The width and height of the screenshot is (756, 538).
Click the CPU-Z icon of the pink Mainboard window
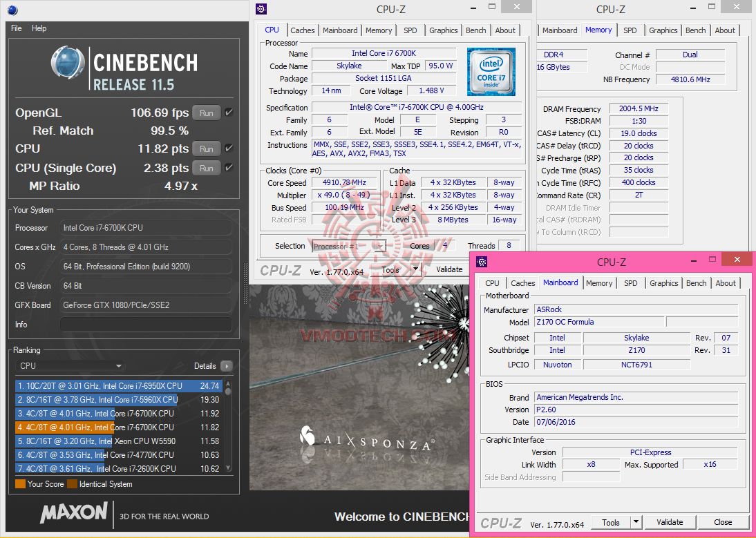click(481, 262)
